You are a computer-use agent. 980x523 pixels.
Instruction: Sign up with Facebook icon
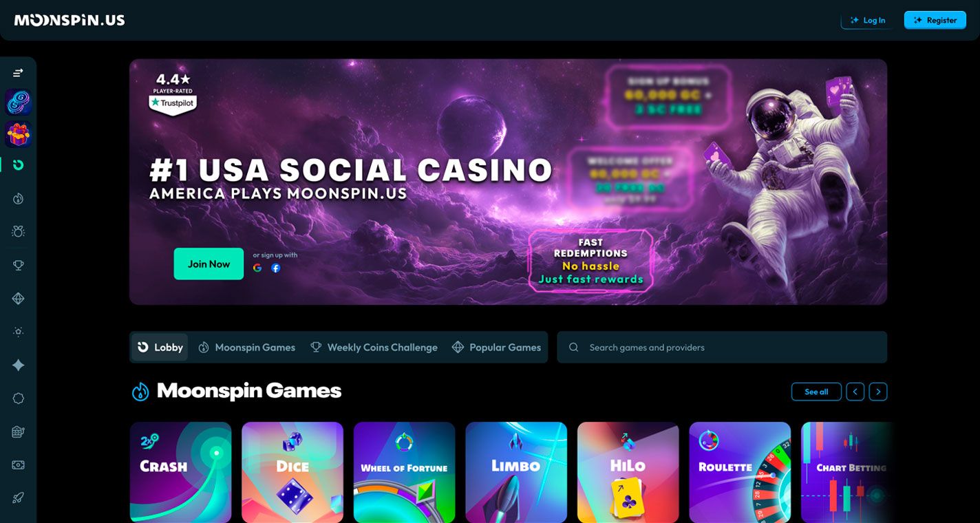(275, 268)
